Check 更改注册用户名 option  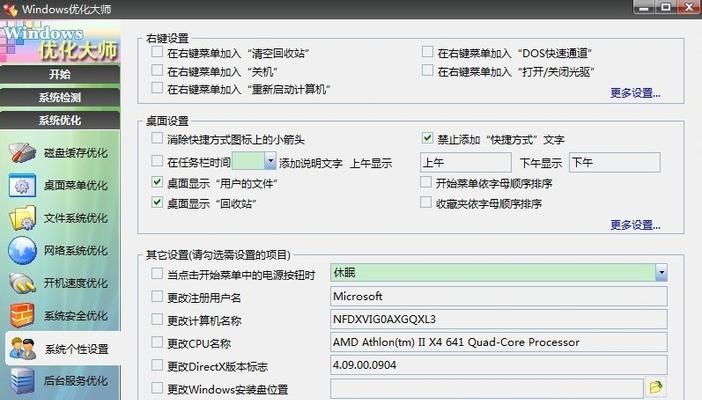[x=157, y=296]
